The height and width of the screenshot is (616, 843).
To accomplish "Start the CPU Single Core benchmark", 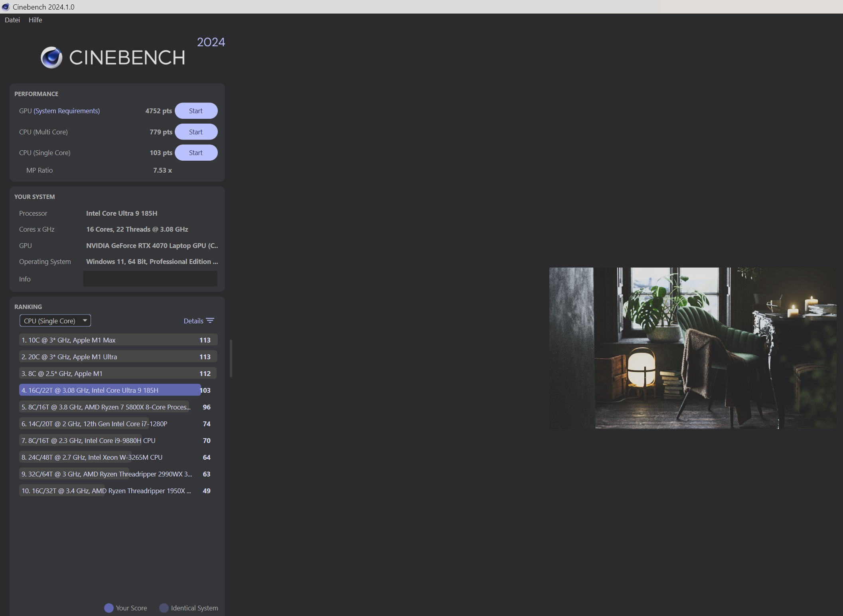I will (x=196, y=152).
